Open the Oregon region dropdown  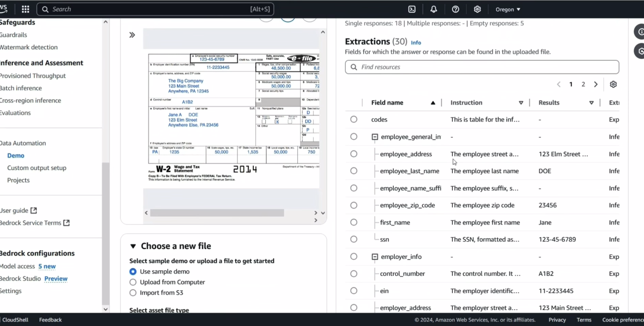(508, 9)
